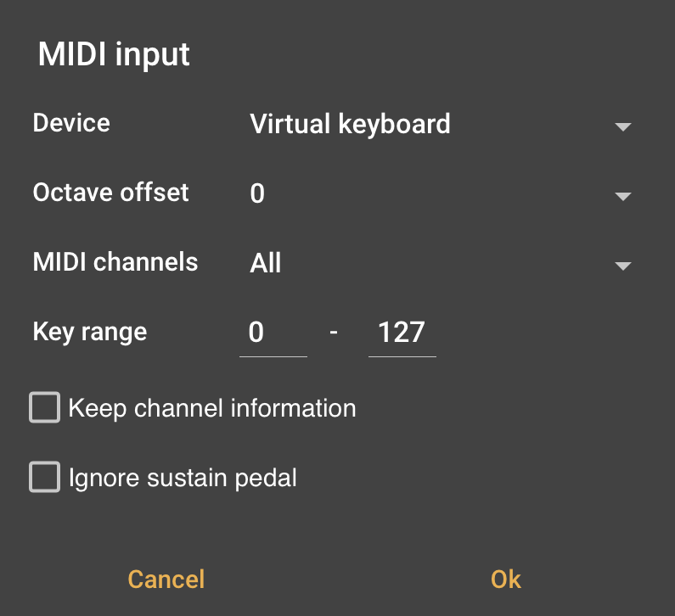Click the Virtual keyboard device value
Screen dimensions: 675x616
(x=350, y=125)
